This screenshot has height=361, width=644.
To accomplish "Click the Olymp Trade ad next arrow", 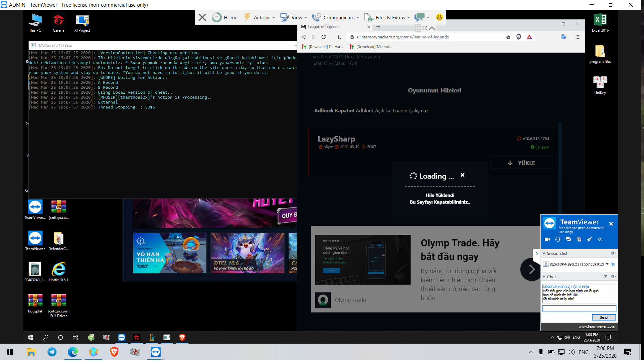I will pos(531,269).
